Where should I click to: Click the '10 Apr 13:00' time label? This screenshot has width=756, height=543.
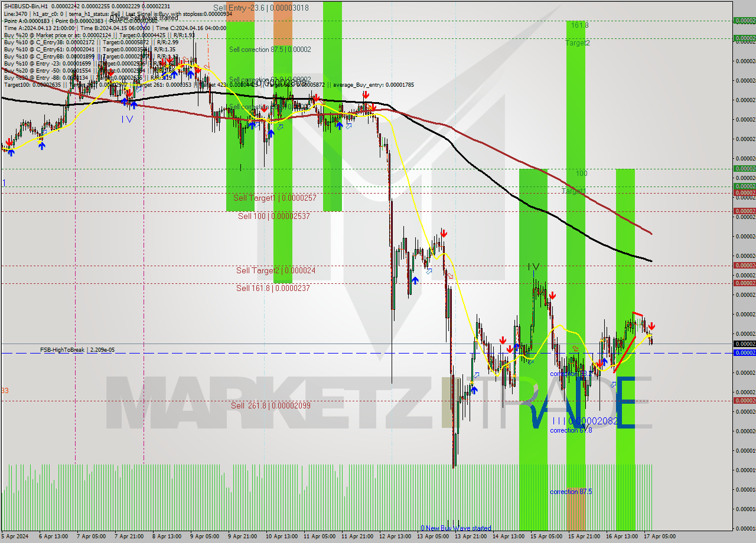(x=281, y=537)
